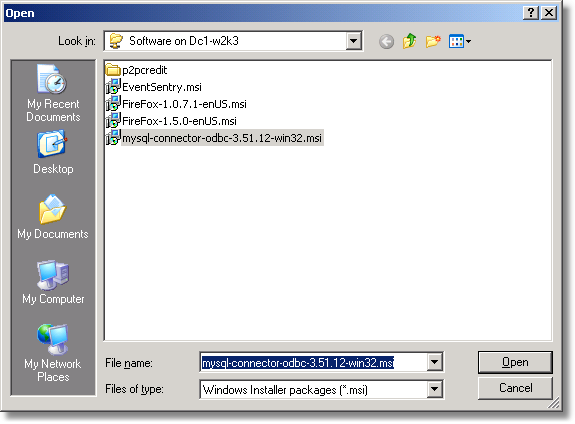Go up one folder level
Image resolution: width=575 pixels, height=424 pixels.
[409, 41]
